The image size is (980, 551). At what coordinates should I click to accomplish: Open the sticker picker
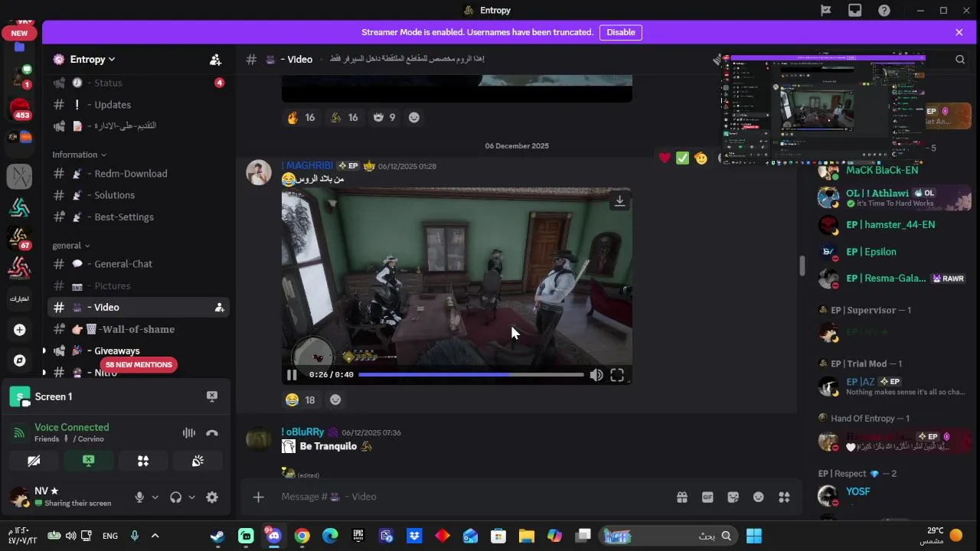tap(733, 497)
